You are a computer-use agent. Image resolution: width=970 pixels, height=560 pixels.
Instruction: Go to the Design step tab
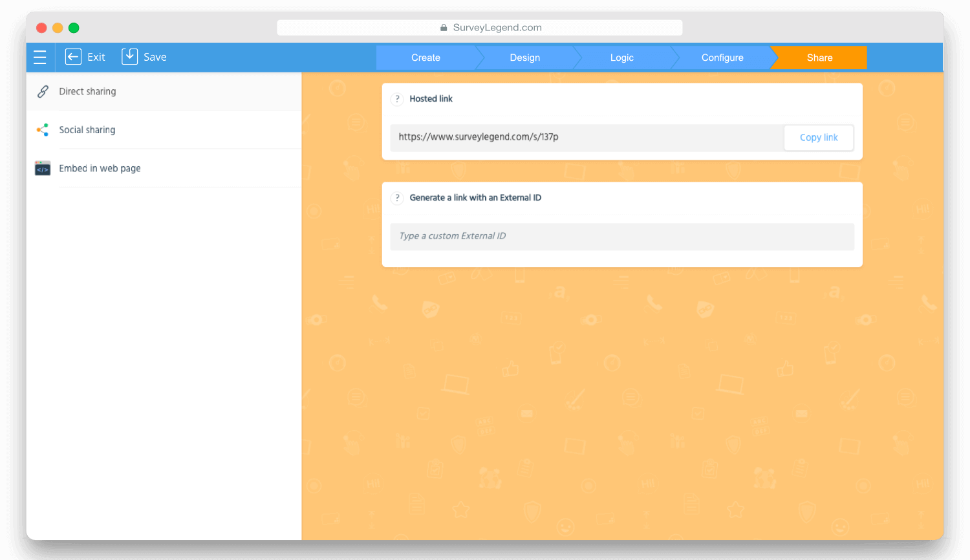(x=524, y=58)
